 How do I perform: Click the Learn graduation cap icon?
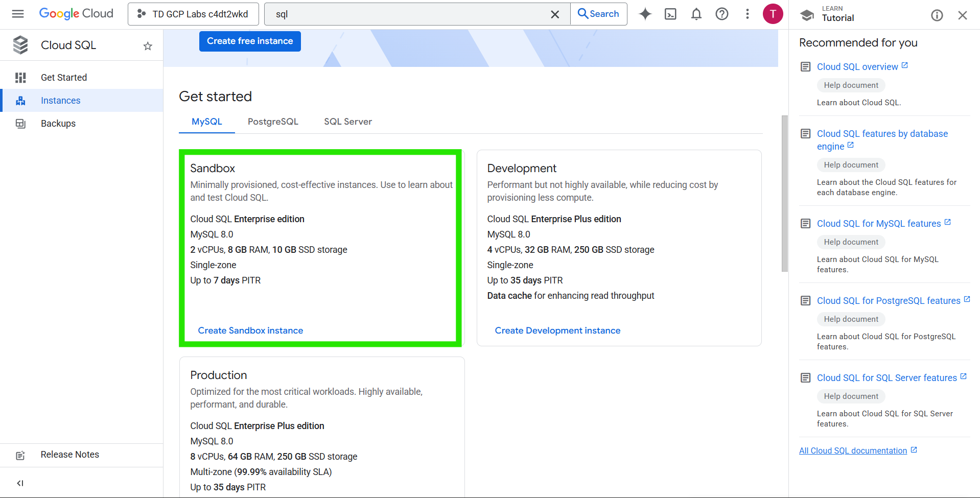click(x=807, y=15)
